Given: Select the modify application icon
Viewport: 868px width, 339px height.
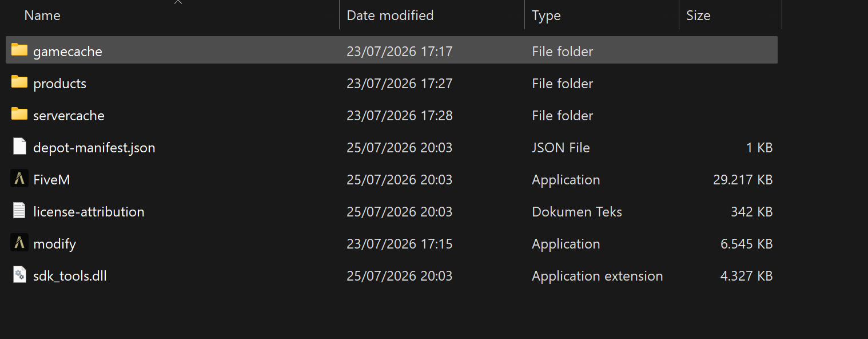Looking at the screenshot, I should 19,243.
